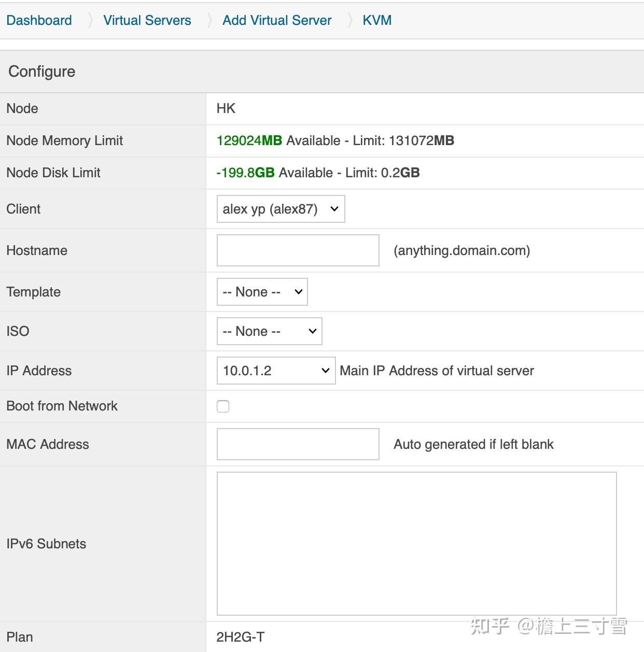Screen dimensions: 644x652
Task: Select the KVM breadcrumb item
Action: (377, 20)
